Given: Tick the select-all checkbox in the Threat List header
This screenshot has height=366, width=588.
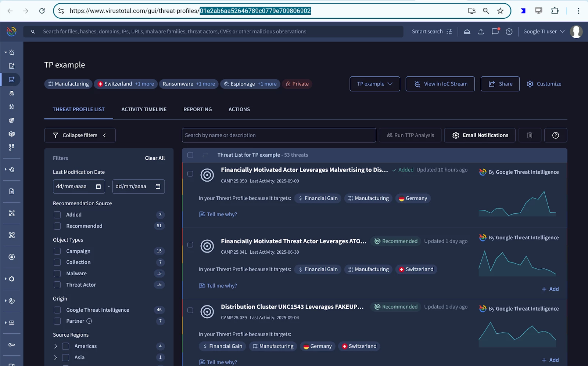Looking at the screenshot, I should click(x=190, y=155).
